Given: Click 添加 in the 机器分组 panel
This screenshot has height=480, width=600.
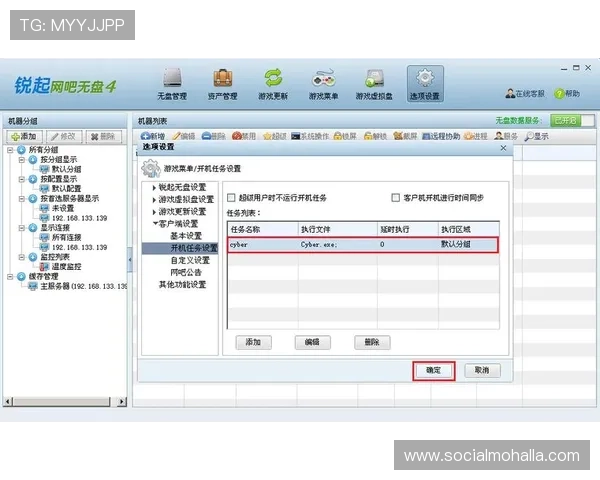Looking at the screenshot, I should coord(24,136).
